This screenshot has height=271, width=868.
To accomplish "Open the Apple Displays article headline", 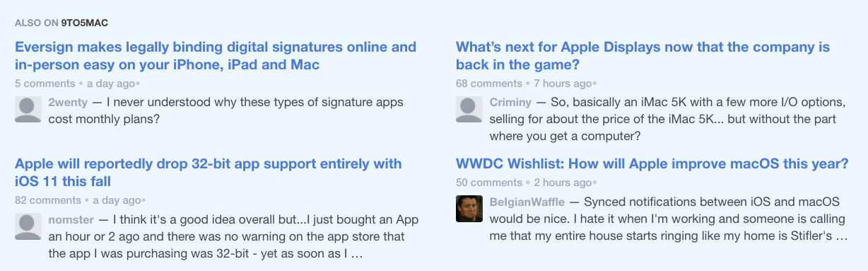I will point(643,57).
